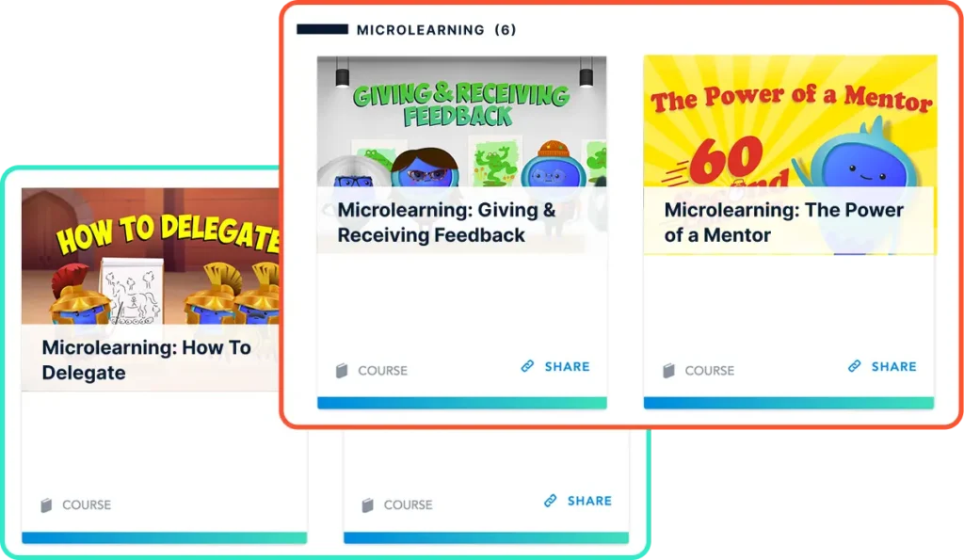The width and height of the screenshot is (964, 560).
Task: Click the progress bar under The Power of a Mentor
Action: coord(789,403)
